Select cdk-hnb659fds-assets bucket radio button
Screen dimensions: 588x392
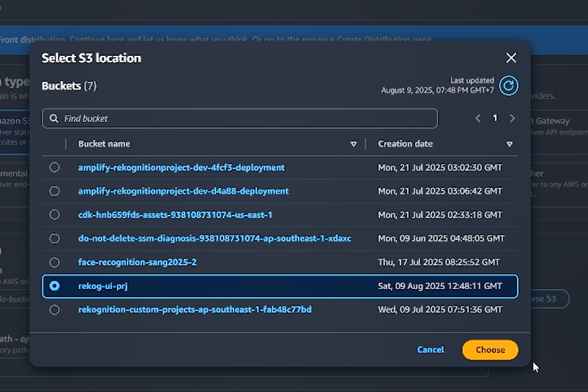point(54,215)
